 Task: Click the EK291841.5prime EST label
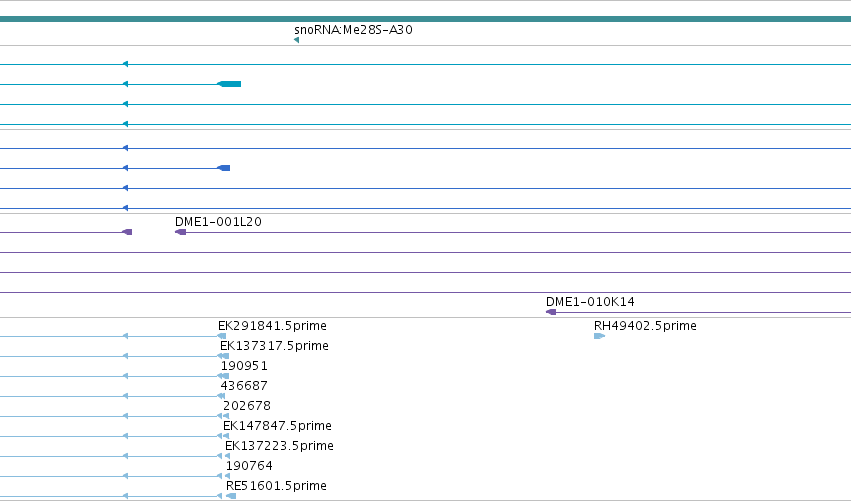pos(272,326)
